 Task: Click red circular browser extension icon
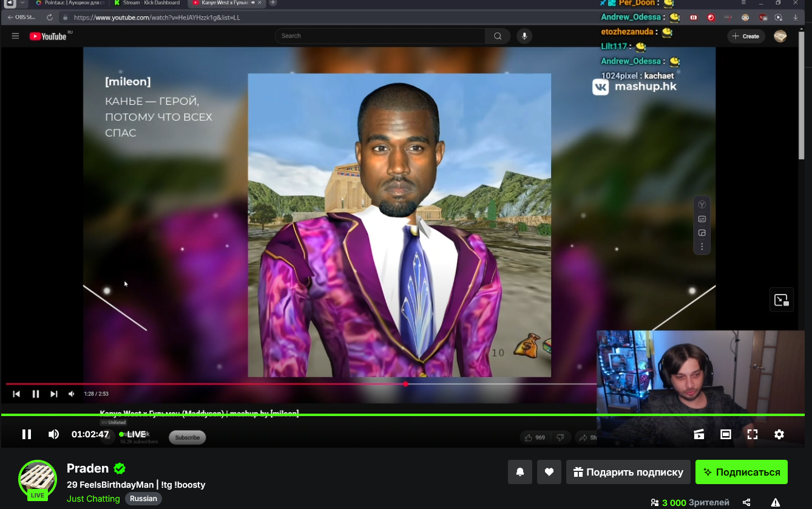point(711,18)
